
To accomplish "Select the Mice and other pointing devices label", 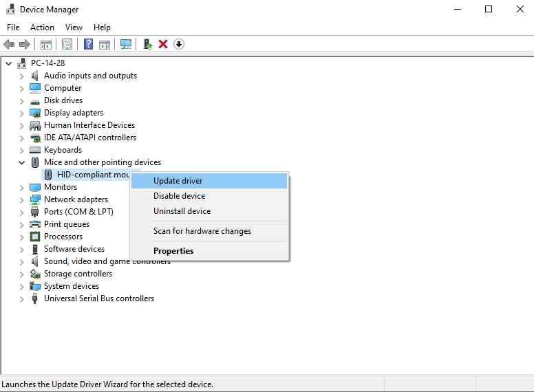I will click(x=103, y=162).
